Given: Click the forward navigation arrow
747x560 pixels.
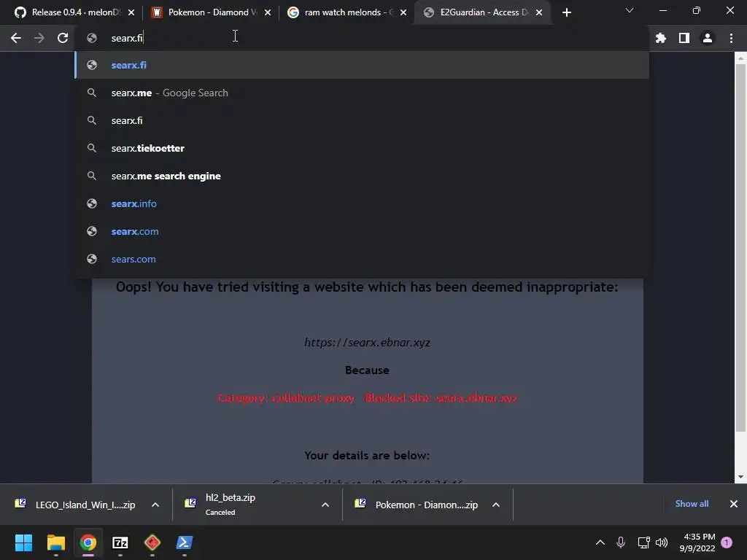Looking at the screenshot, I should (39, 38).
